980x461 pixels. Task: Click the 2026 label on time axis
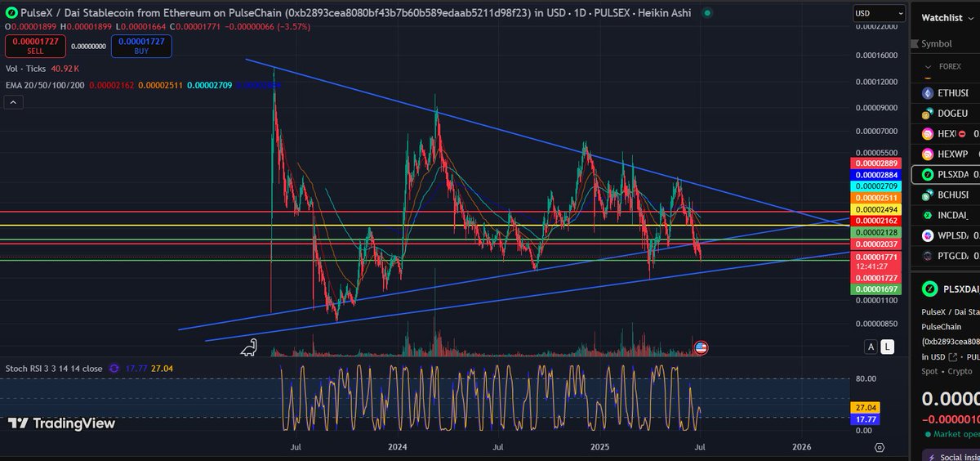pos(802,447)
